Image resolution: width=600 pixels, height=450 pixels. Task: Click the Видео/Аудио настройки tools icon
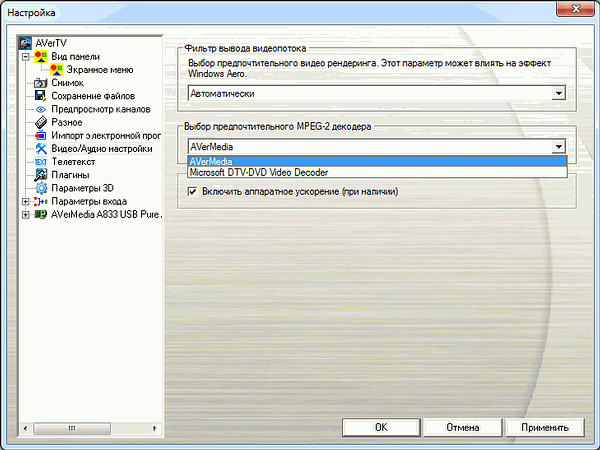[x=41, y=148]
